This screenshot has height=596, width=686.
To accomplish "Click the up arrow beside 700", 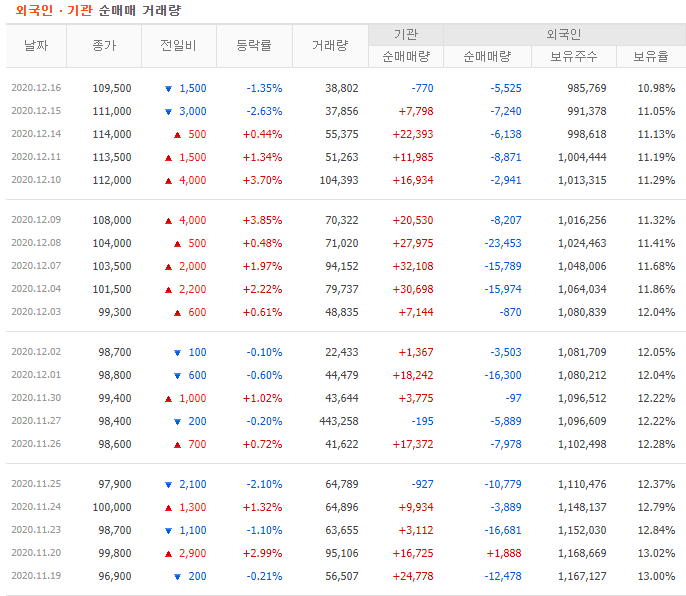I will 178,445.
